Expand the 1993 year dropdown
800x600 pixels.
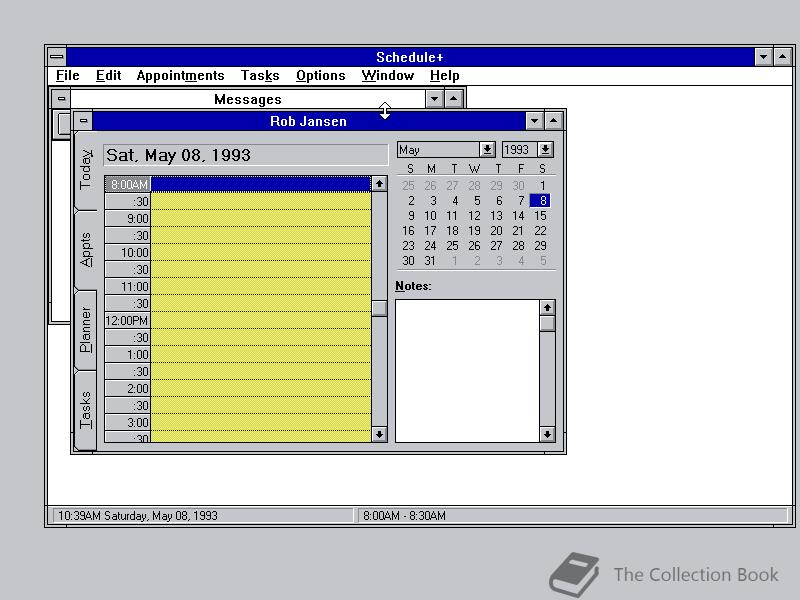coord(545,149)
